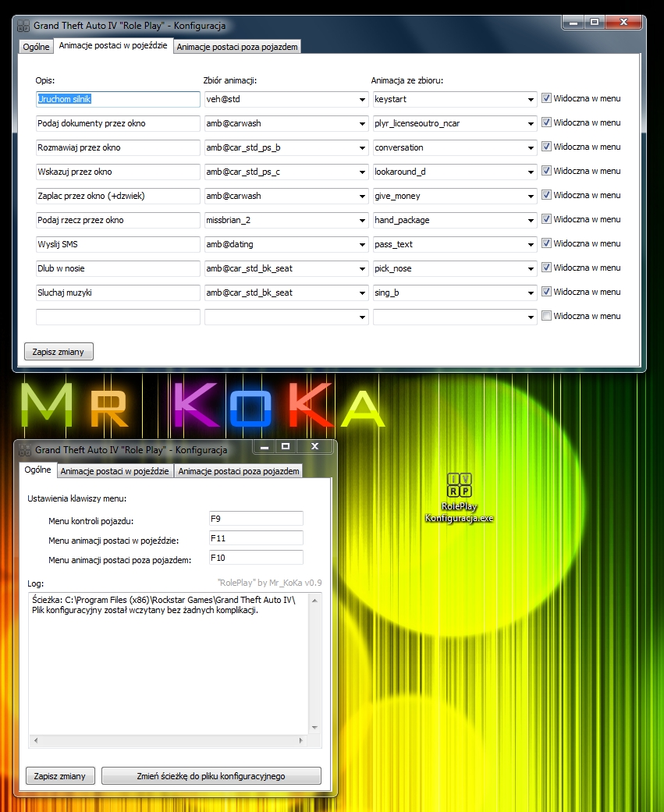This screenshot has width=664, height=812.
Task: Open the amb@dating animation set dropdown
Action: click(363, 244)
